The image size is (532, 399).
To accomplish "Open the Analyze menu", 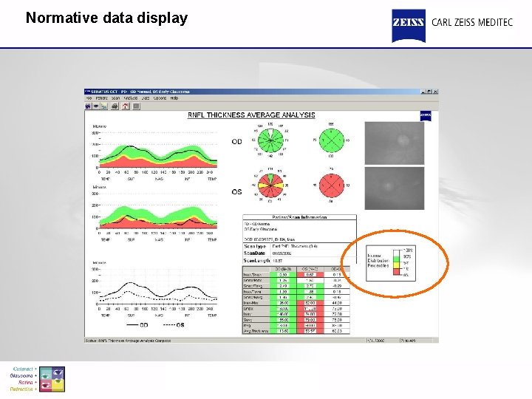I will (x=131, y=98).
